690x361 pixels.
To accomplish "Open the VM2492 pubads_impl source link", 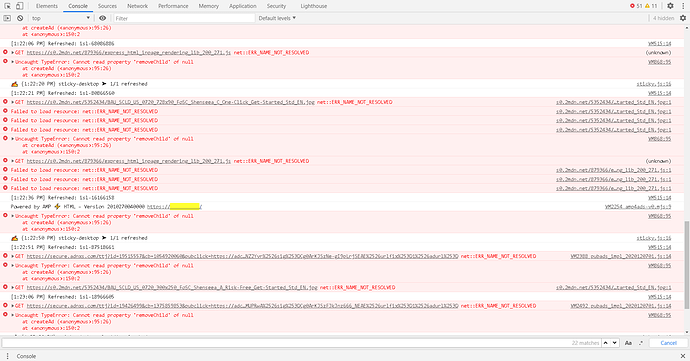I will tap(621, 306).
